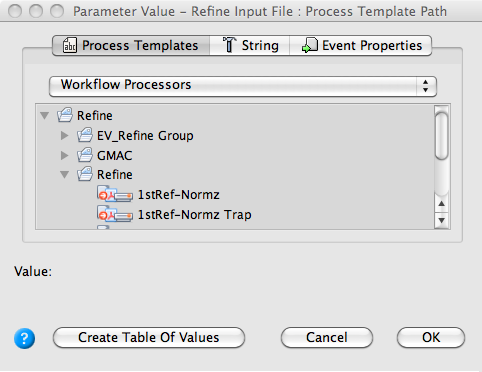
Task: Click the String tab text-cursor icon
Action: pos(229,45)
